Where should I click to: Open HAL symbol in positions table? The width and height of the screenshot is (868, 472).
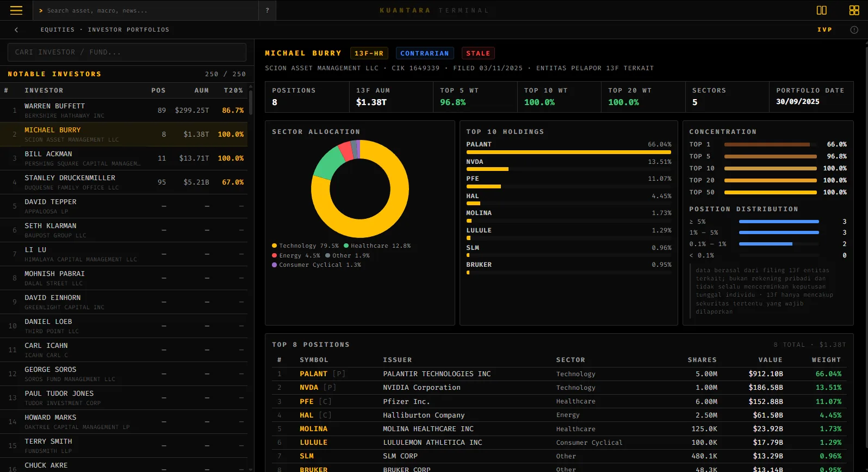307,415
